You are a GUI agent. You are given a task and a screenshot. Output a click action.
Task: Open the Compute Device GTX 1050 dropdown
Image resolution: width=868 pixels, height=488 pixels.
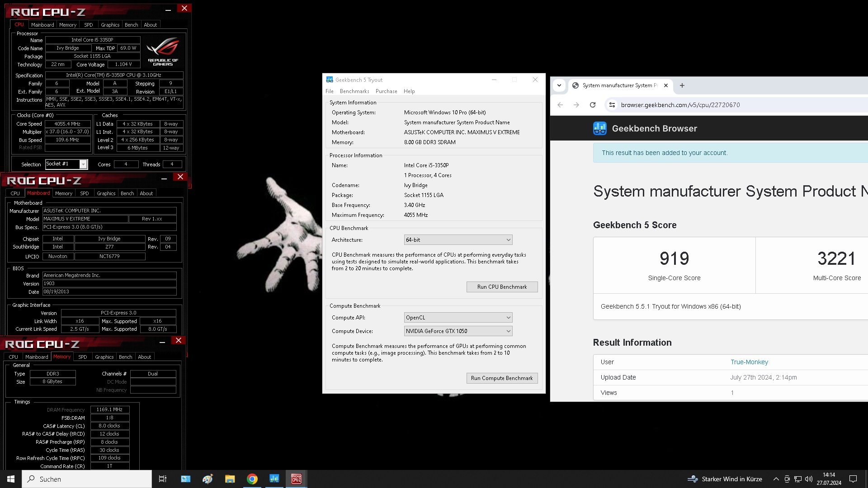point(458,331)
